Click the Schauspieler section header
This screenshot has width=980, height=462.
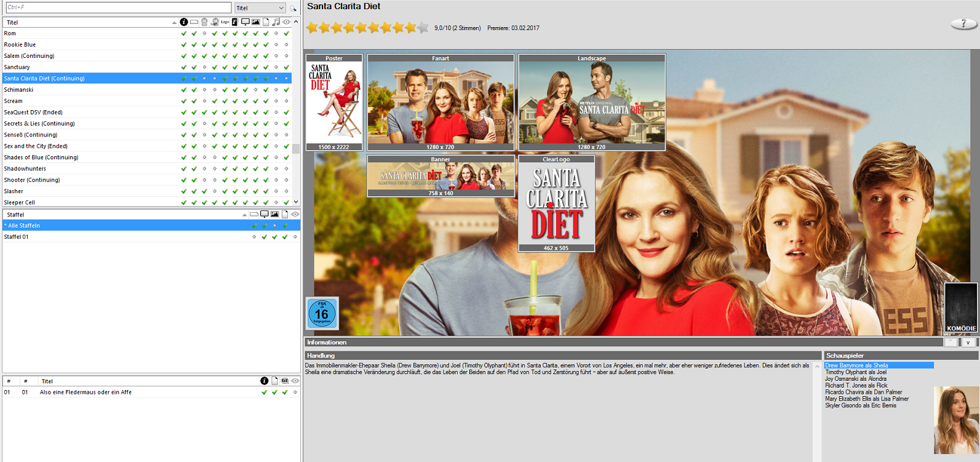click(901, 356)
